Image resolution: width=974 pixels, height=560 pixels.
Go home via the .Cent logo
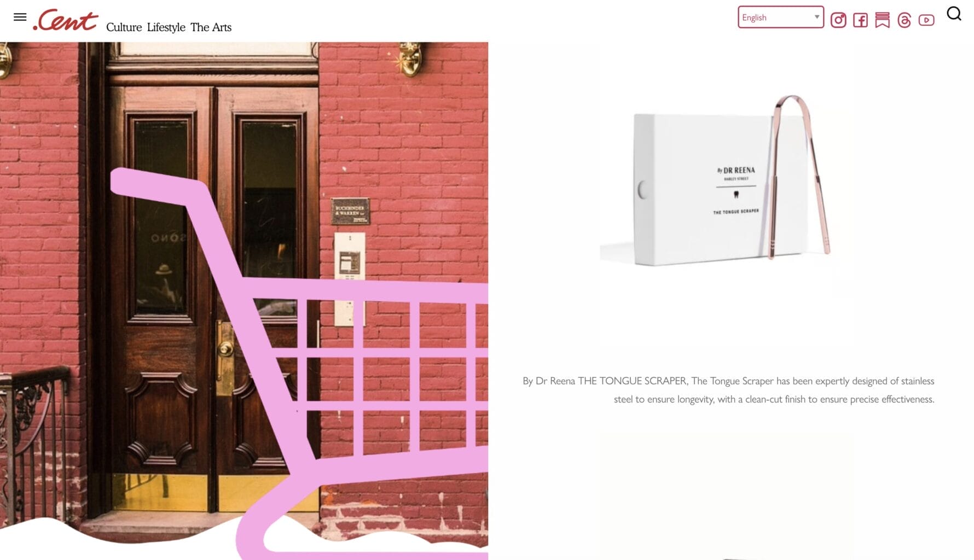[66, 20]
